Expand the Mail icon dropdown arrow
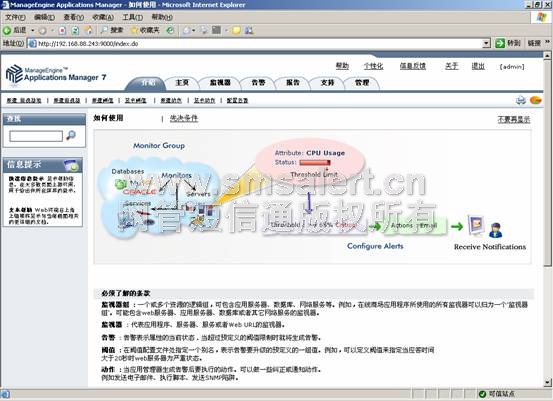 tap(194, 31)
